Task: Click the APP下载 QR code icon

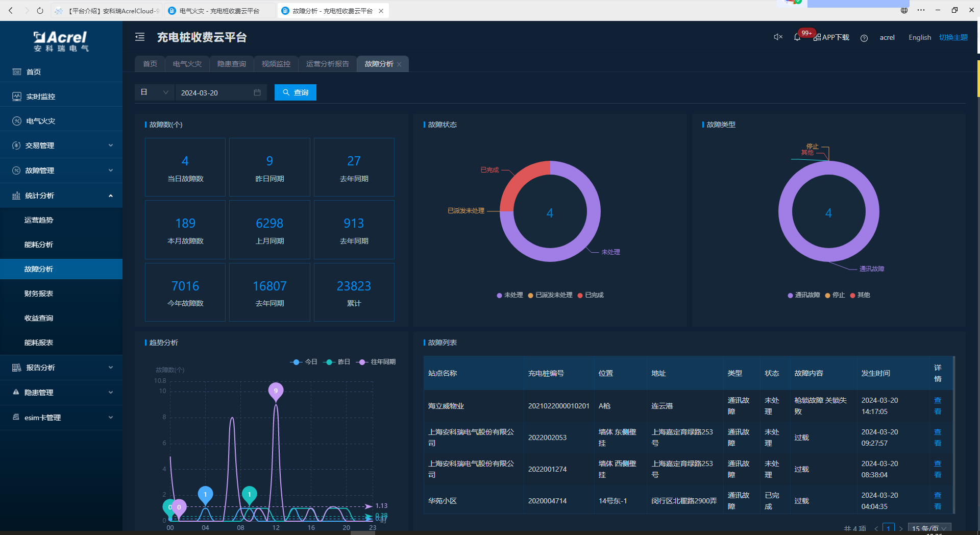Action: click(817, 37)
